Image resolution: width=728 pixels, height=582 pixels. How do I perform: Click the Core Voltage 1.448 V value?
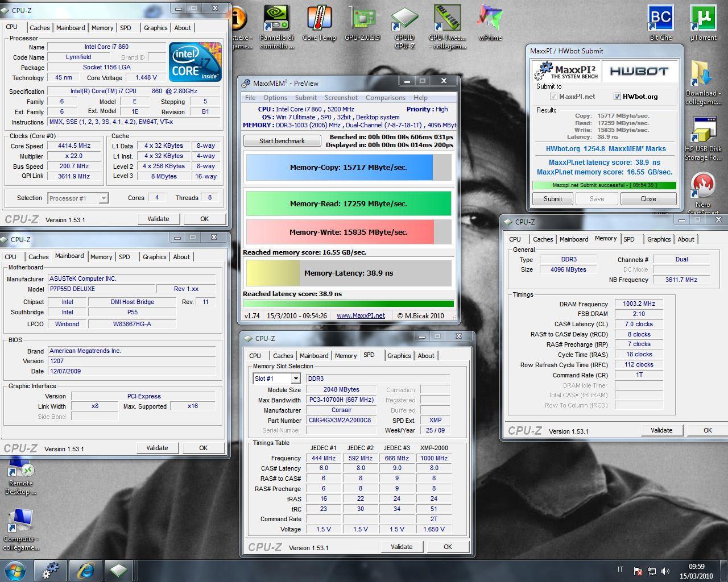click(x=146, y=78)
